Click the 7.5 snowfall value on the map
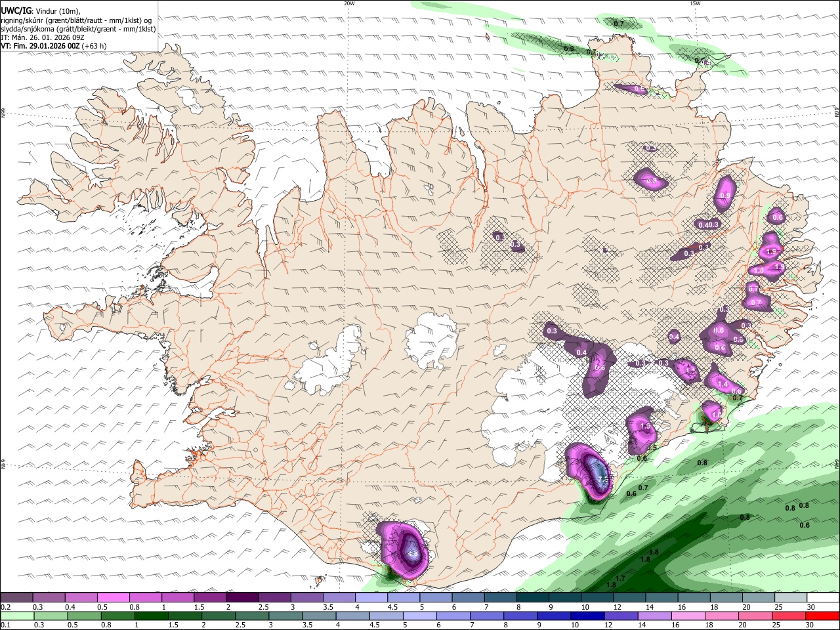The height and width of the screenshot is (630, 840). coord(604,480)
